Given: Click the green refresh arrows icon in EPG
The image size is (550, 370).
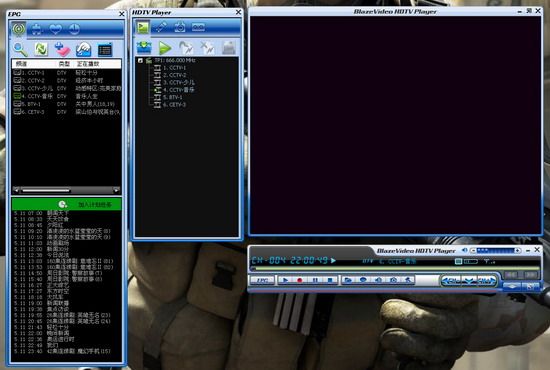Looking at the screenshot, I should [x=41, y=49].
